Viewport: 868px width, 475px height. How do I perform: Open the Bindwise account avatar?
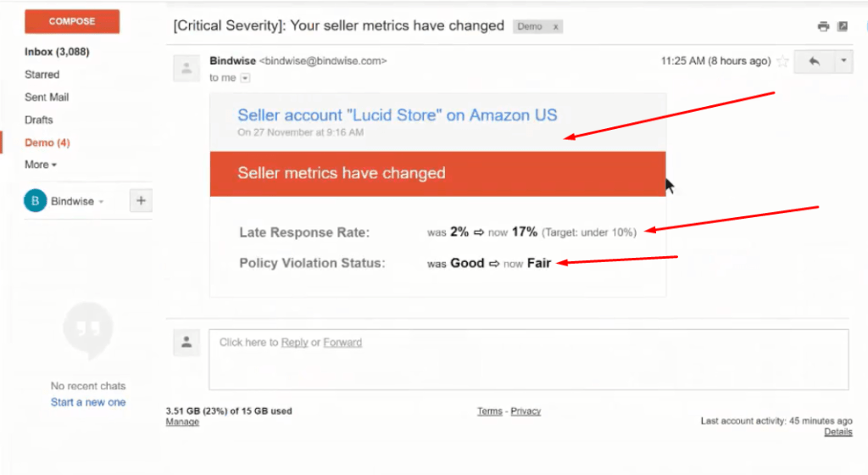tap(35, 200)
